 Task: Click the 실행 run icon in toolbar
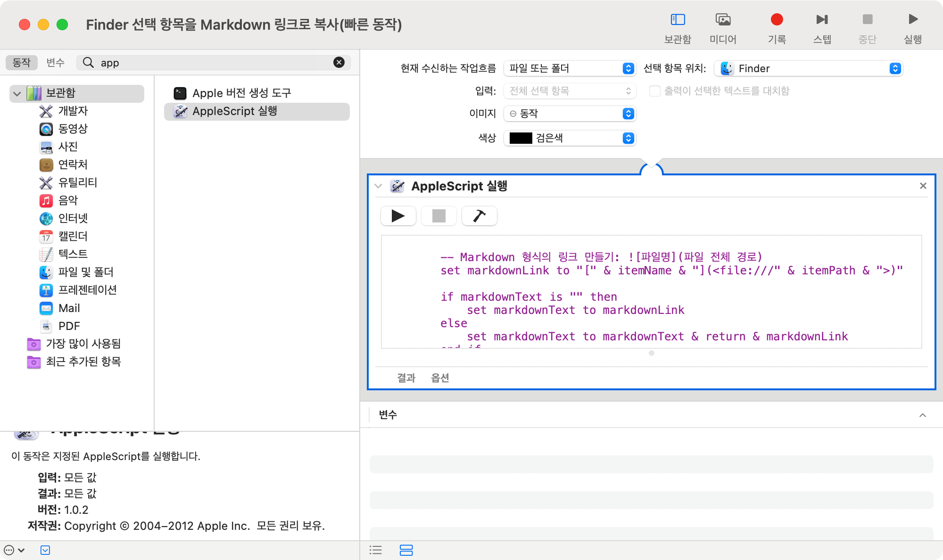point(913,20)
